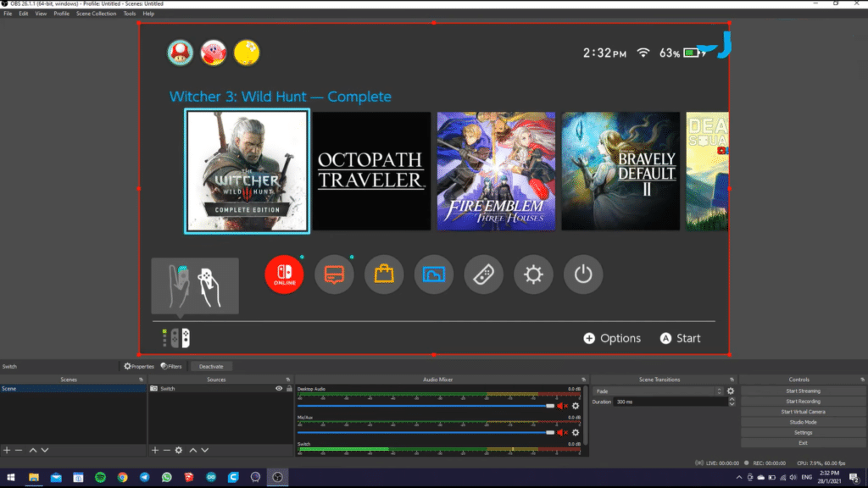
Task: Open source properties gear in Sources toolbar
Action: (x=179, y=451)
